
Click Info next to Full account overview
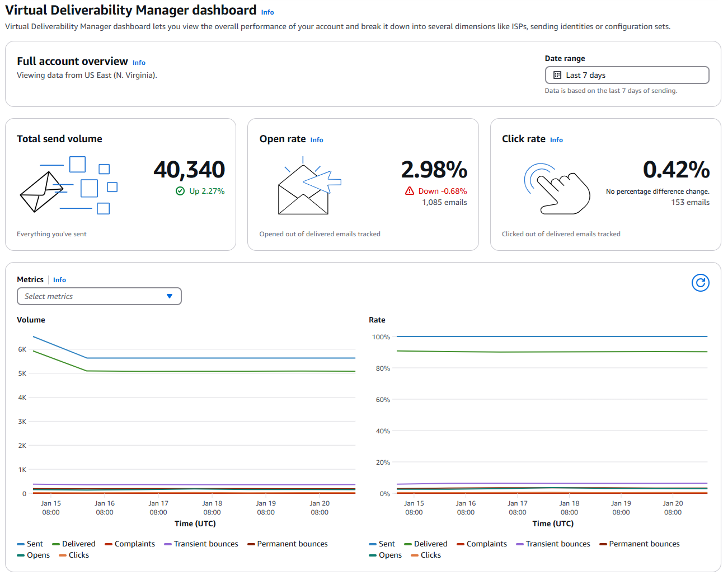[x=139, y=62]
